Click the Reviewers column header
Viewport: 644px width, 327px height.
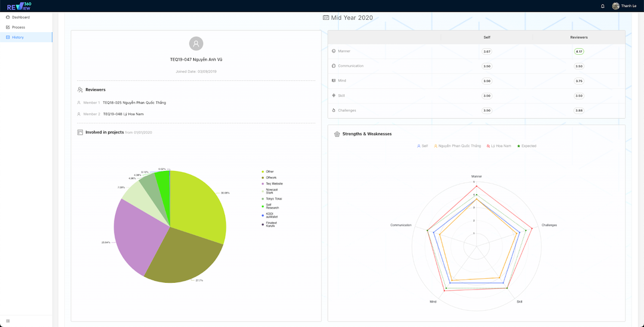(x=578, y=37)
